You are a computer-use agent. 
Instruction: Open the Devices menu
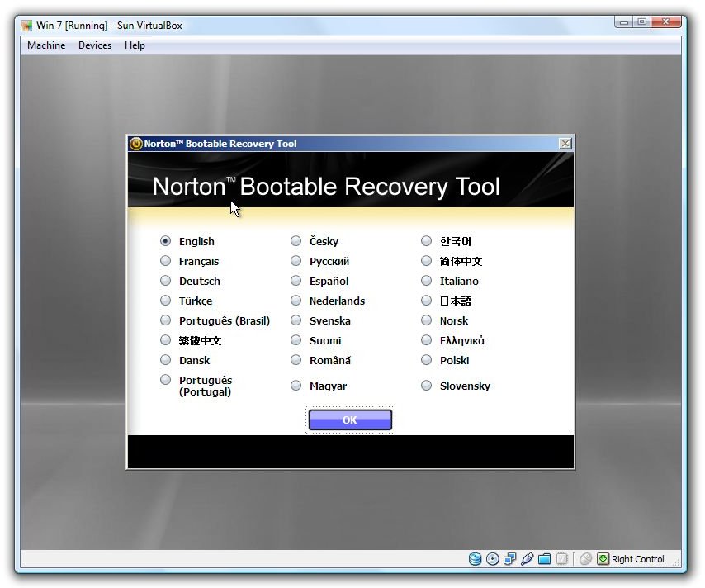pos(95,45)
